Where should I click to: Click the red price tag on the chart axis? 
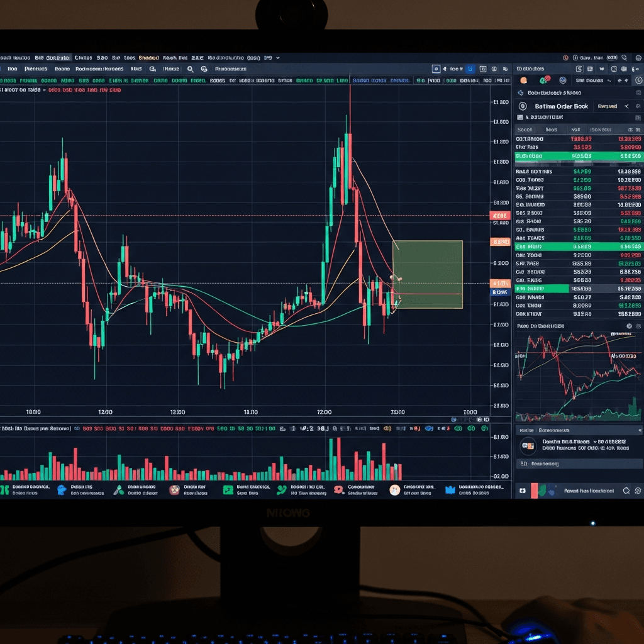click(x=500, y=216)
